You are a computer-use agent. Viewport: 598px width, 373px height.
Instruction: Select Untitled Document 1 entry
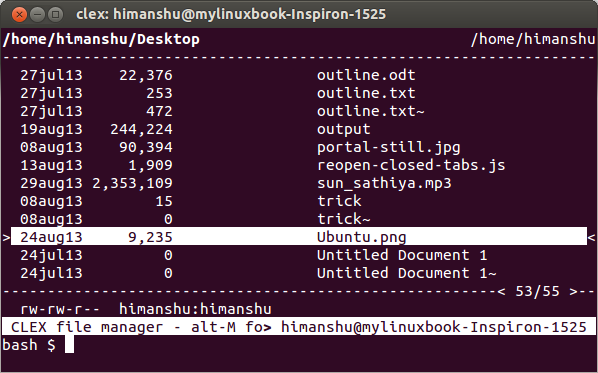coord(299,255)
